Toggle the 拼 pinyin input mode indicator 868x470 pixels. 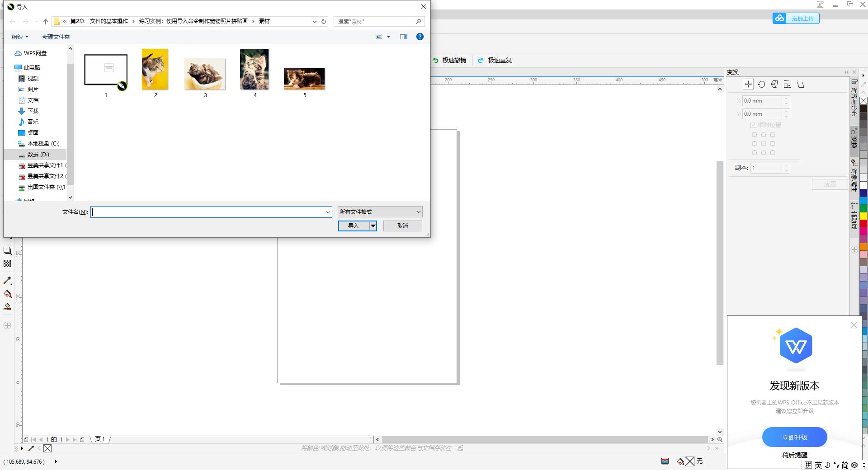click(x=808, y=465)
